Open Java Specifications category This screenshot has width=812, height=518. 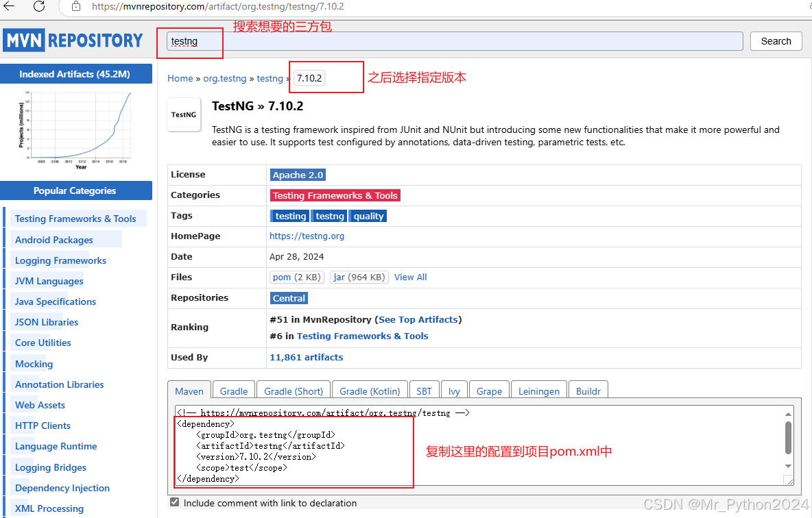(56, 301)
